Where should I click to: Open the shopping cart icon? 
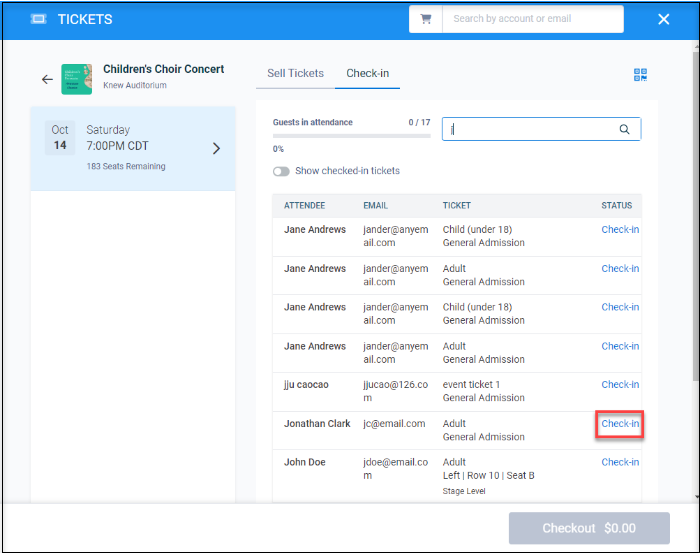(425, 19)
